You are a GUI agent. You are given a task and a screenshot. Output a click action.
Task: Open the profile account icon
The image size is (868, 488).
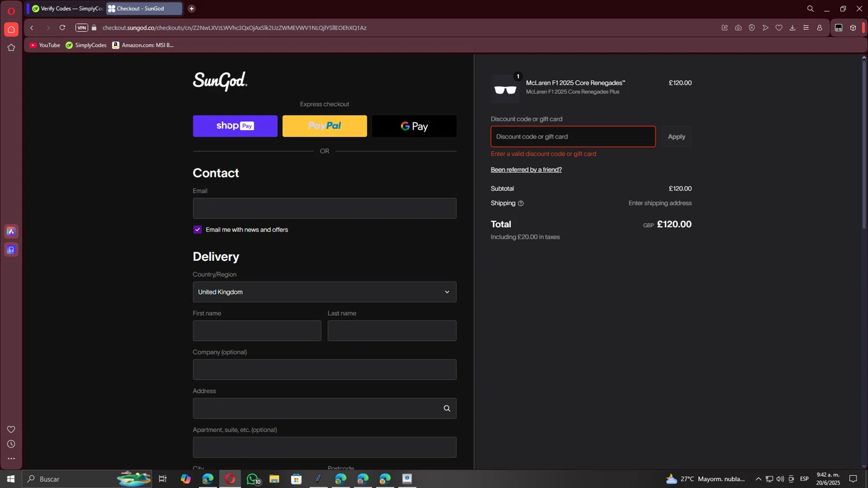click(819, 28)
